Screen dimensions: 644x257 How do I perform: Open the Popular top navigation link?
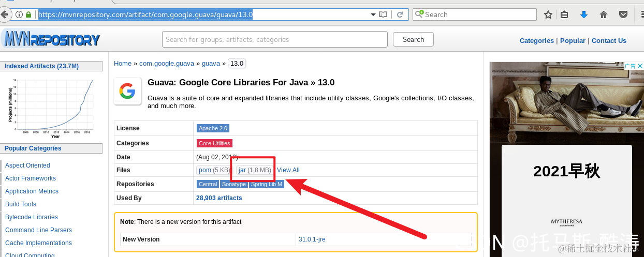click(x=573, y=40)
